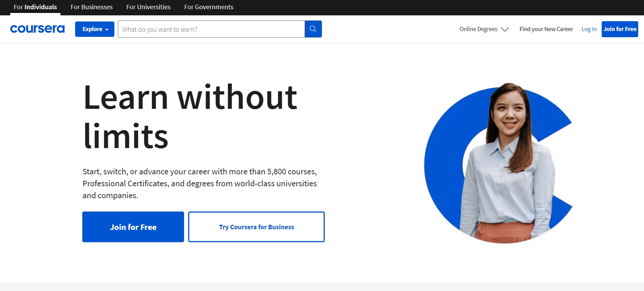Open the Explore dropdown menu

point(95,29)
